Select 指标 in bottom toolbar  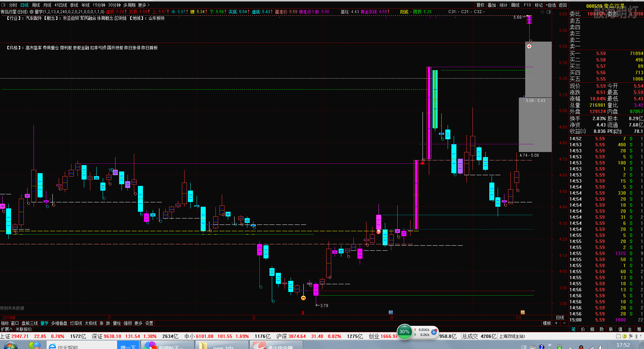[x=5, y=323]
